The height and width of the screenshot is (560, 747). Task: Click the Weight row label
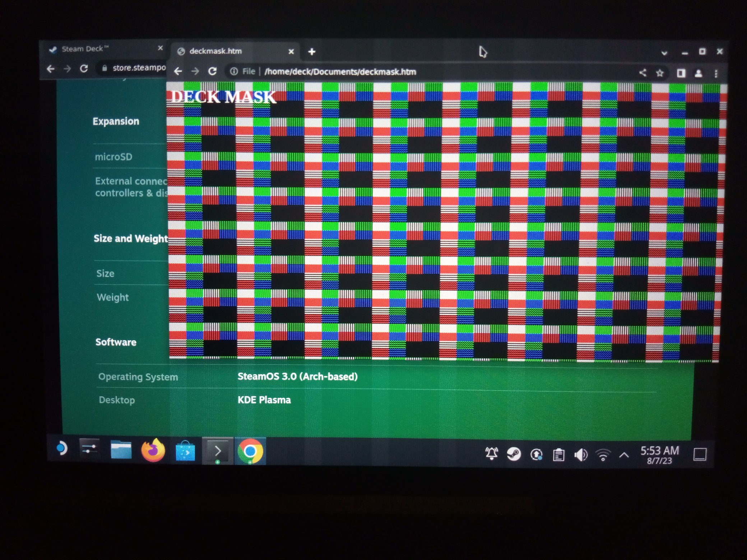[113, 298]
